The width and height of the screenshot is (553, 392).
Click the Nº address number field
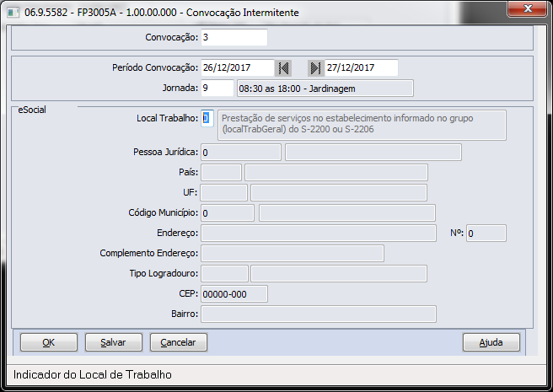(486, 234)
